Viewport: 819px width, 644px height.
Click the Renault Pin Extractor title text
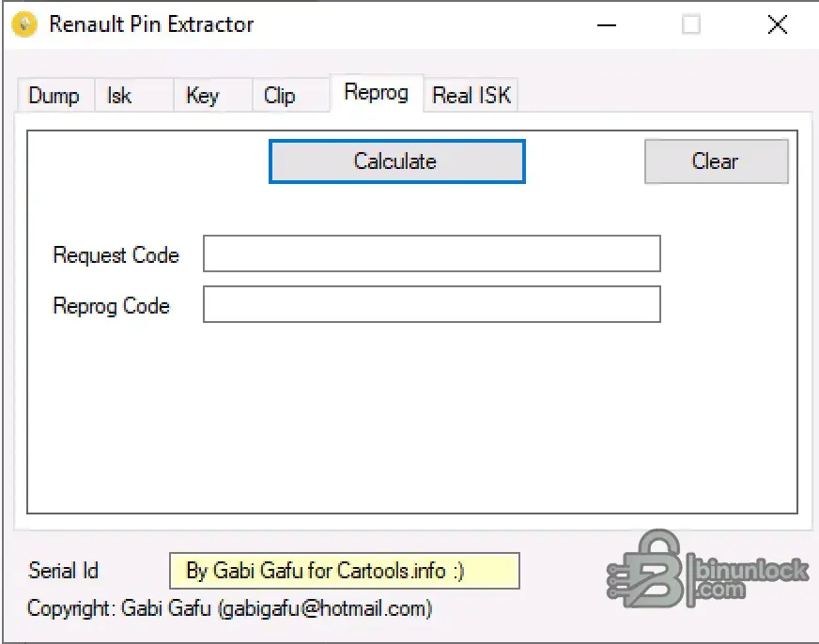click(x=151, y=24)
